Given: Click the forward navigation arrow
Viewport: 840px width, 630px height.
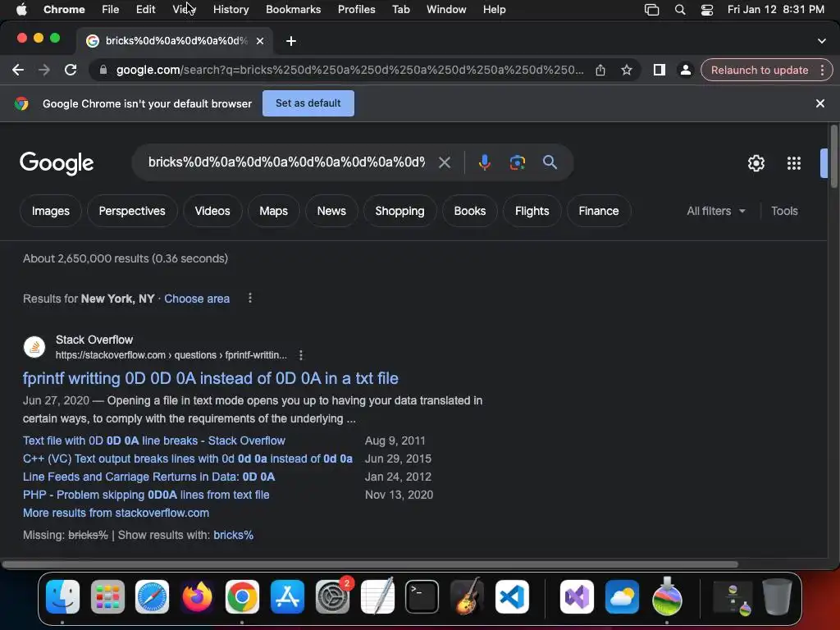Looking at the screenshot, I should point(44,70).
